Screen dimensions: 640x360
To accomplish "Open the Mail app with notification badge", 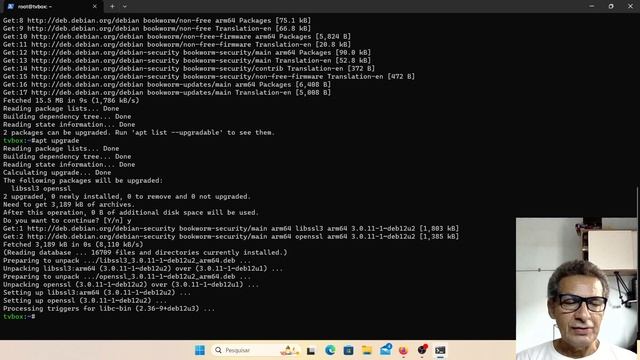I will [385, 349].
